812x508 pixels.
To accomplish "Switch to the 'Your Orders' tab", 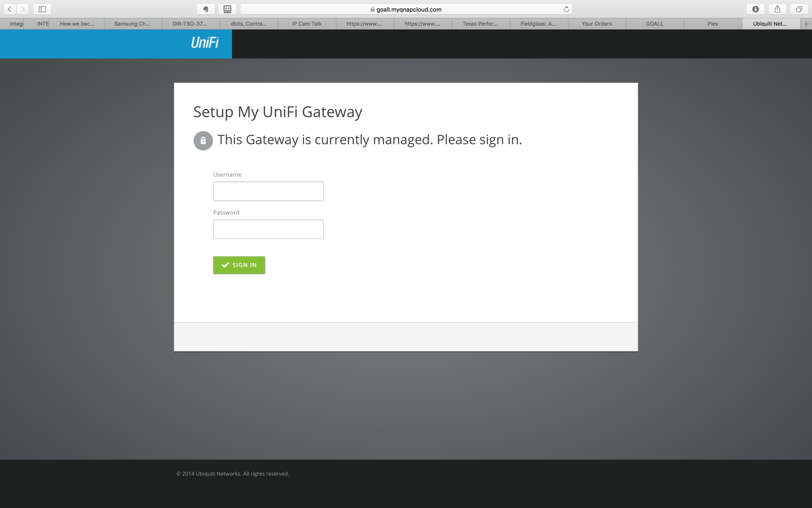I will 596,24.
